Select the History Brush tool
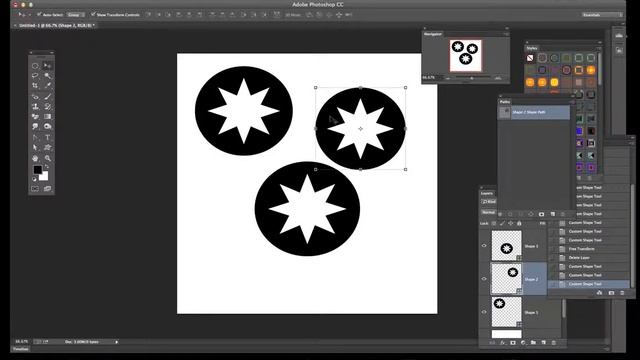The height and width of the screenshot is (360, 640). coord(48,107)
